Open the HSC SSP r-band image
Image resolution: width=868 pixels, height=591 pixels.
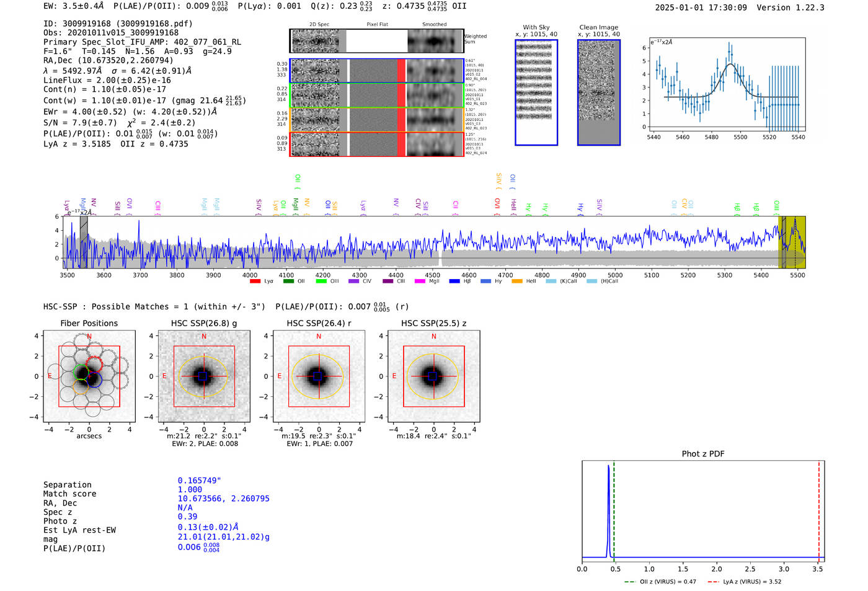[x=319, y=376]
